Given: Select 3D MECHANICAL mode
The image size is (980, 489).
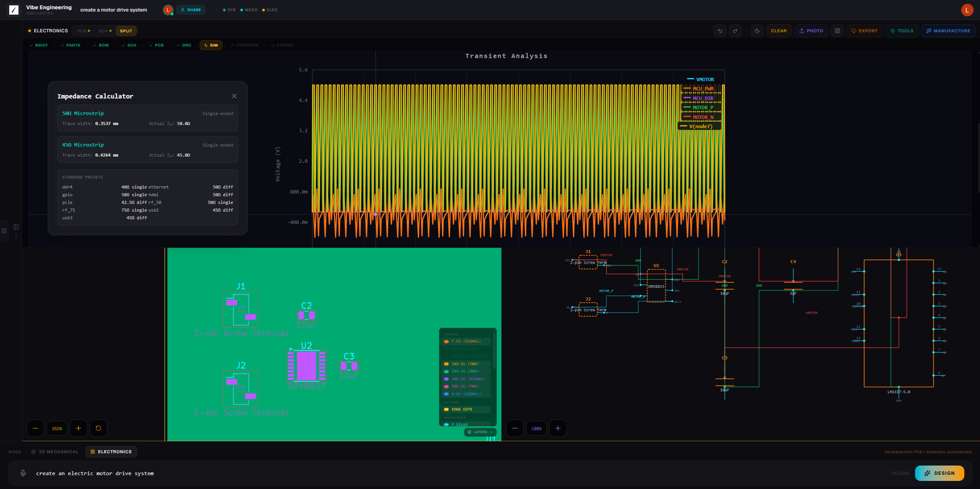Looking at the screenshot, I should point(55,452).
